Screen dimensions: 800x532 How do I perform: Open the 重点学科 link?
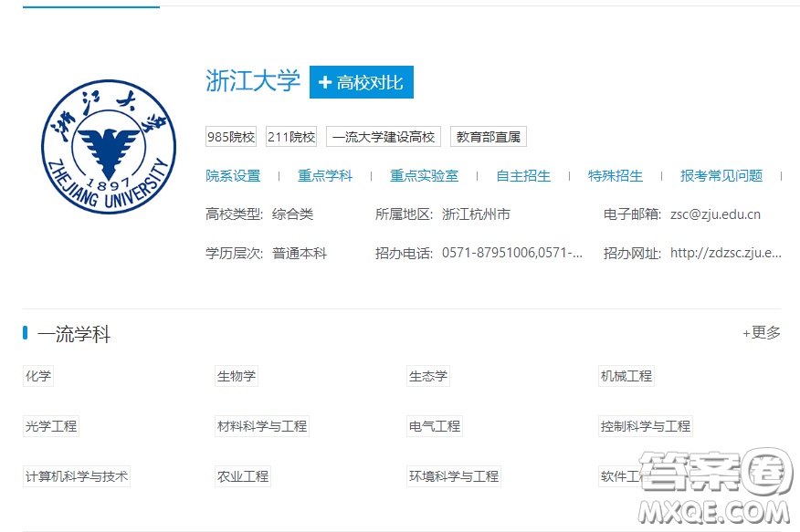pos(325,176)
